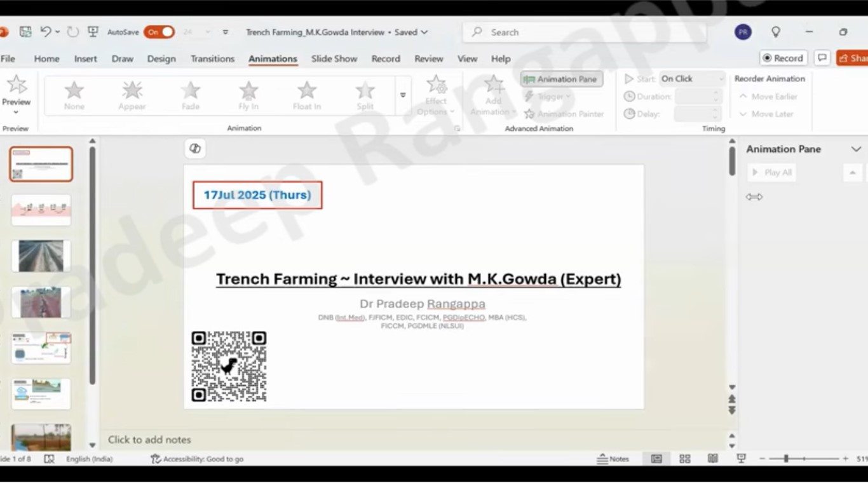868x488 pixels.
Task: Click the date text box 17Jul 2025
Action: [x=257, y=195]
